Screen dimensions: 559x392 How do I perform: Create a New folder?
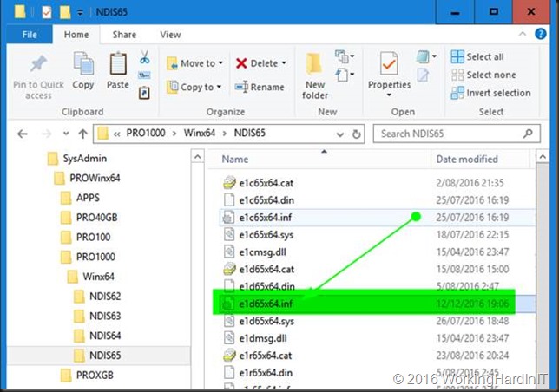314,75
